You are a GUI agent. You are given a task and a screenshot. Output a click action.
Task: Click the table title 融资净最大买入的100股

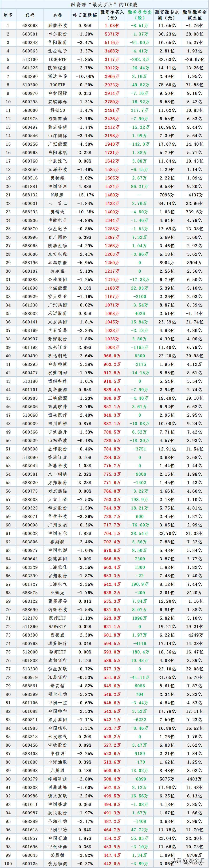104,4
